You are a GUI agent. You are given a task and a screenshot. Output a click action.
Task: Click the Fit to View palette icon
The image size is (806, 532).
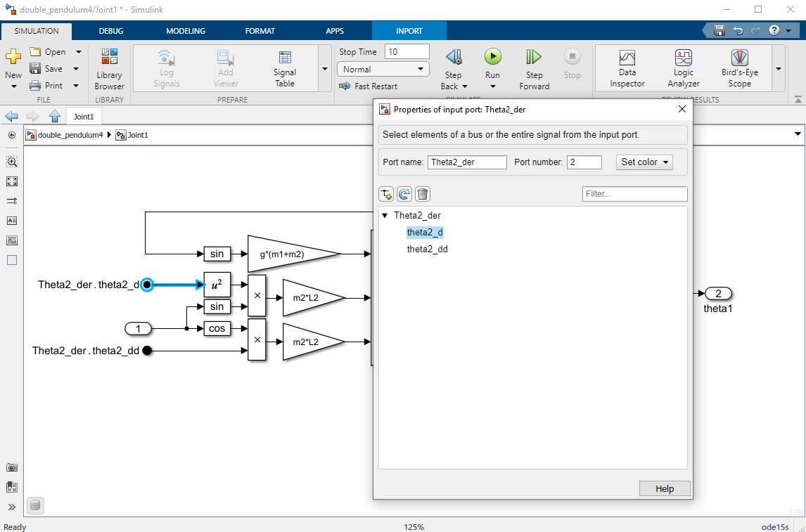coord(12,181)
